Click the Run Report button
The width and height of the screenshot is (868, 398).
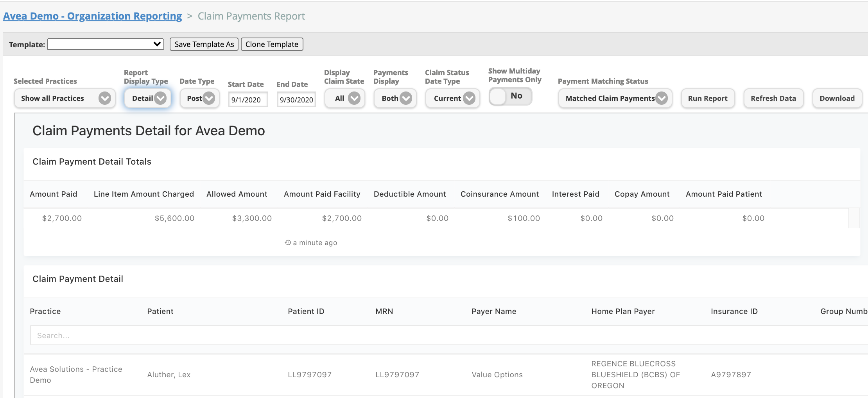[707, 98]
